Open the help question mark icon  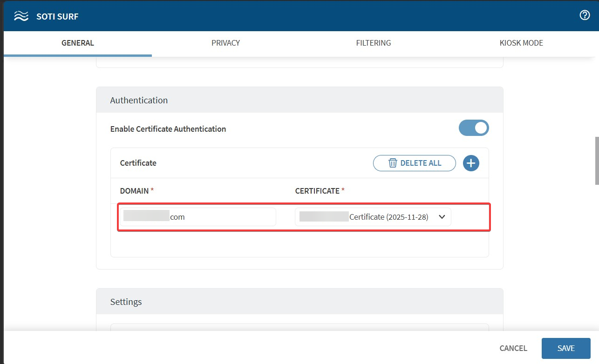(585, 15)
